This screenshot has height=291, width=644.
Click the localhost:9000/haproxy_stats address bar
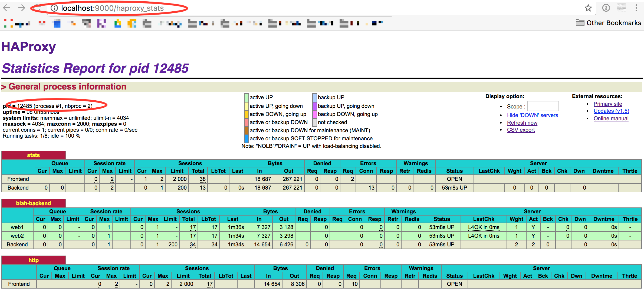pos(112,8)
